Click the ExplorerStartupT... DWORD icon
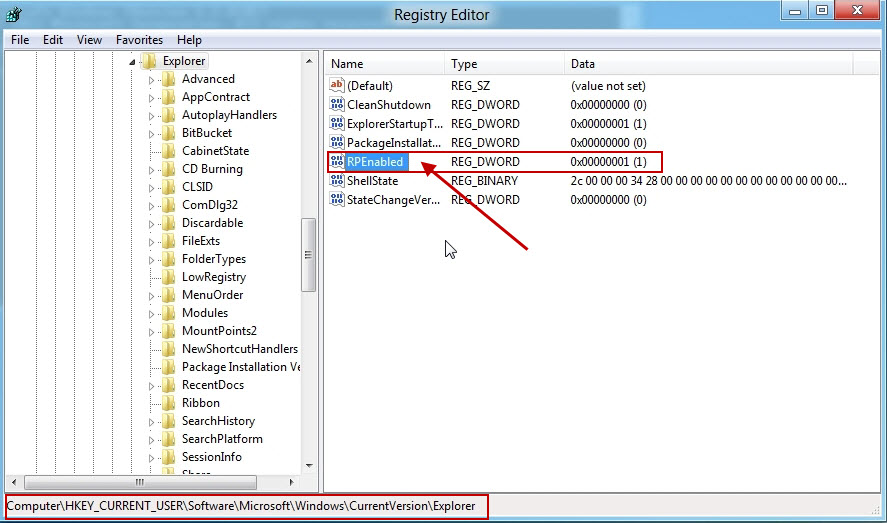Viewport: 887px width, 523px height. pyautogui.click(x=337, y=123)
